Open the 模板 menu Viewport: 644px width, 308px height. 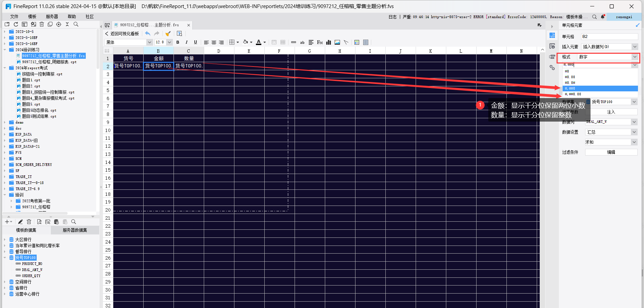[x=32, y=16]
